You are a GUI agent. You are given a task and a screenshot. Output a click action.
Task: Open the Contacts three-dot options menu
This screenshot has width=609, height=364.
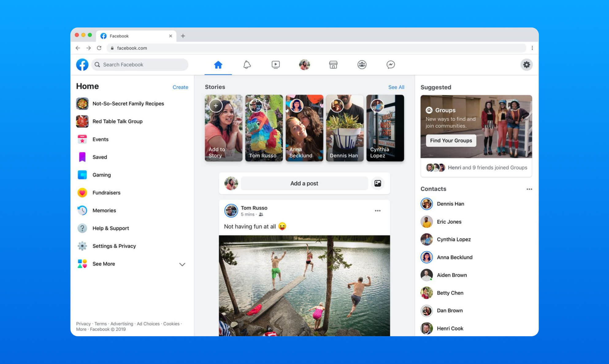(529, 189)
